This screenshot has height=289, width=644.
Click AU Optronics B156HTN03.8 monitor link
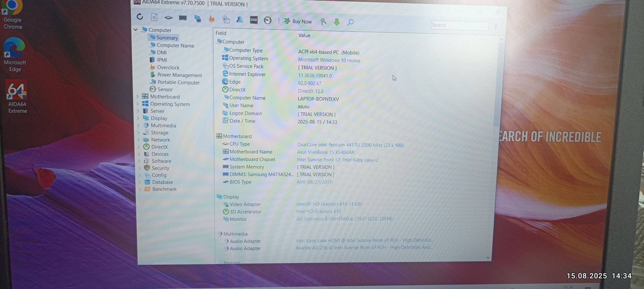(344, 219)
